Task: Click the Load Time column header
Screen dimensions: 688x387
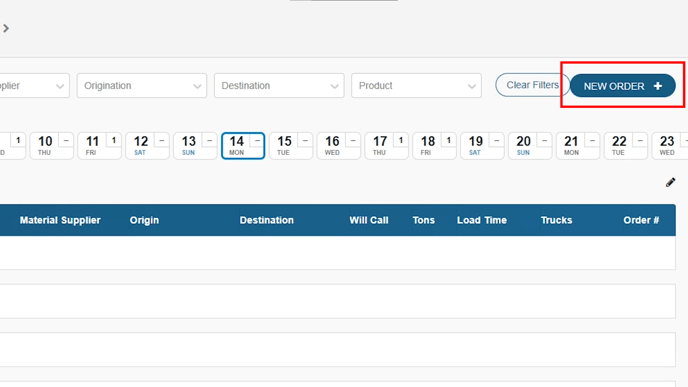Action: (x=482, y=220)
